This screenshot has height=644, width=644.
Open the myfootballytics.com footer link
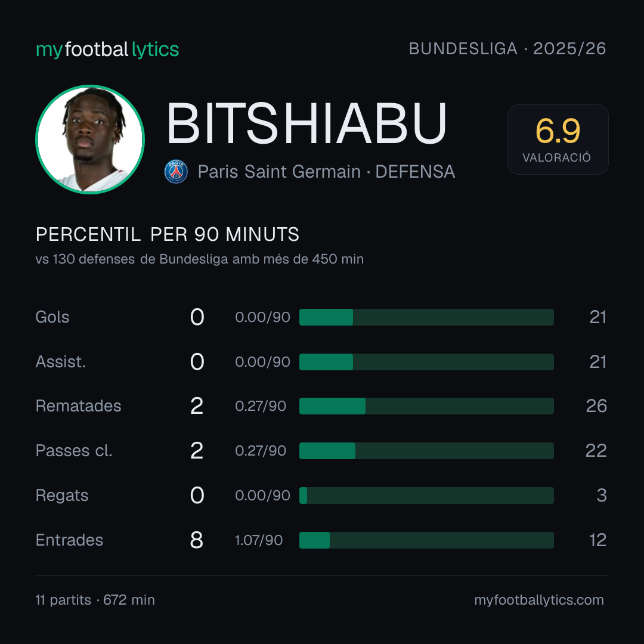(539, 600)
